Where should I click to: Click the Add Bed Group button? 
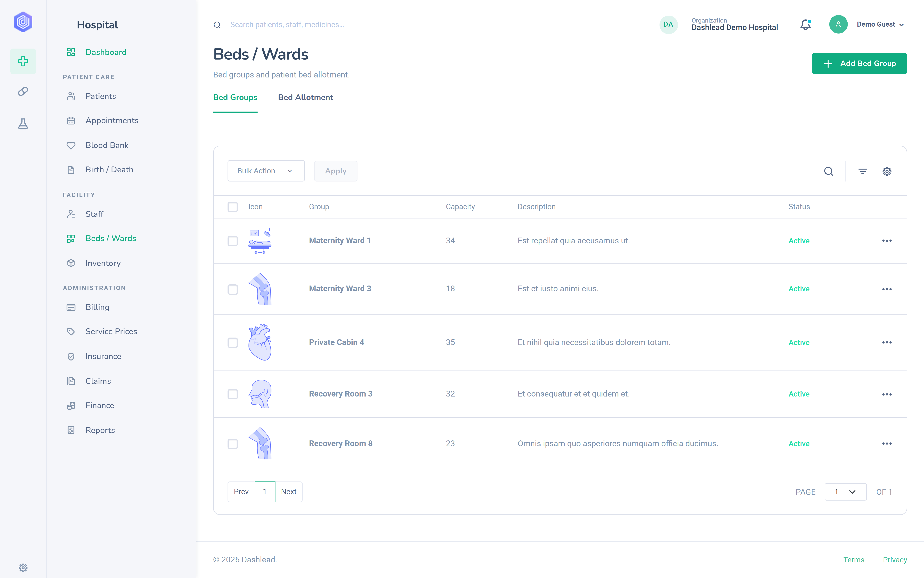pyautogui.click(x=859, y=63)
